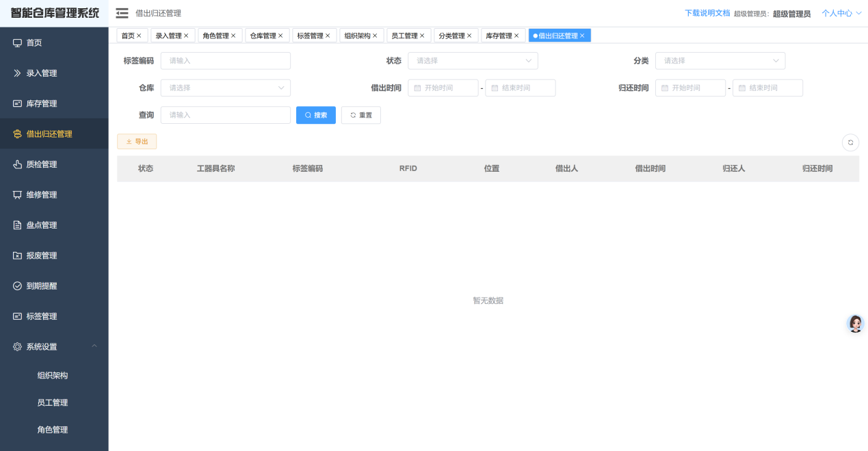This screenshot has height=451, width=868.
Task: Open 报废管理 via its sidebar icon
Action: 17,255
